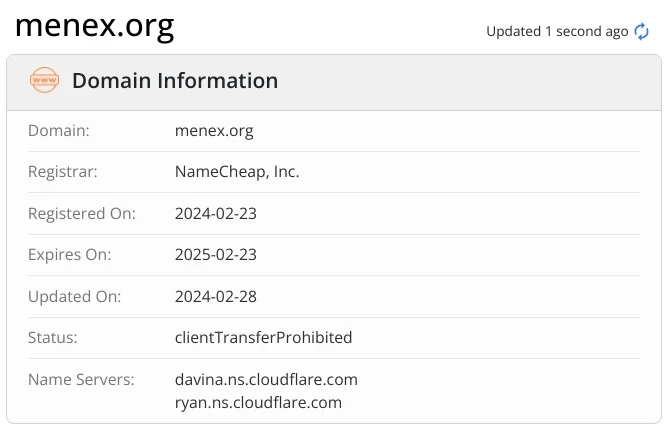
Task: Click the Expires On: field label
Action: [x=70, y=255]
